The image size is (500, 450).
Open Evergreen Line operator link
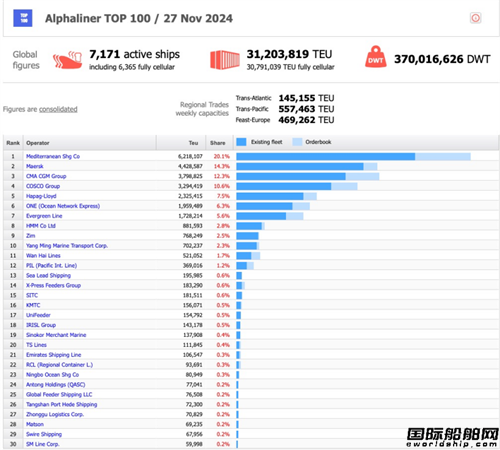(44, 216)
